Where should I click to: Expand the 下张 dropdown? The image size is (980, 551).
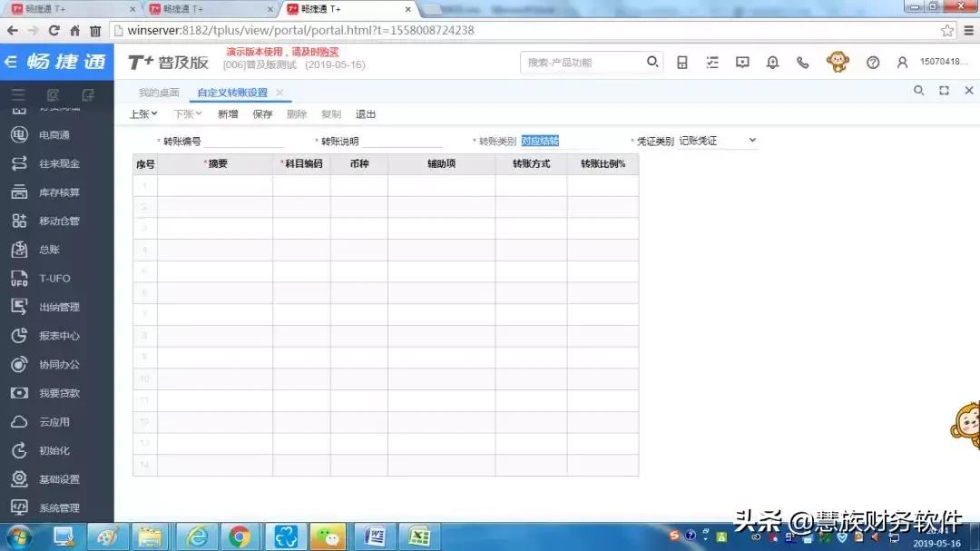187,113
